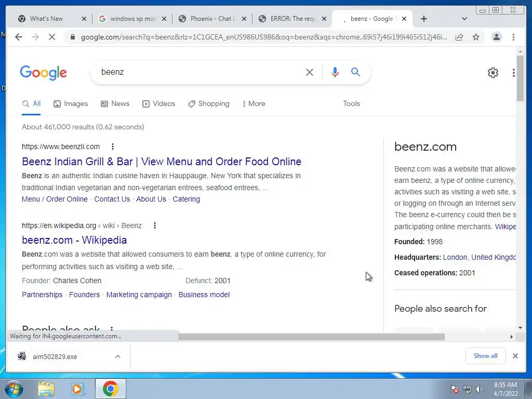Screen dimensions: 532x399
Task: Click the vertical scrollbar thumb
Action: click(x=520, y=78)
